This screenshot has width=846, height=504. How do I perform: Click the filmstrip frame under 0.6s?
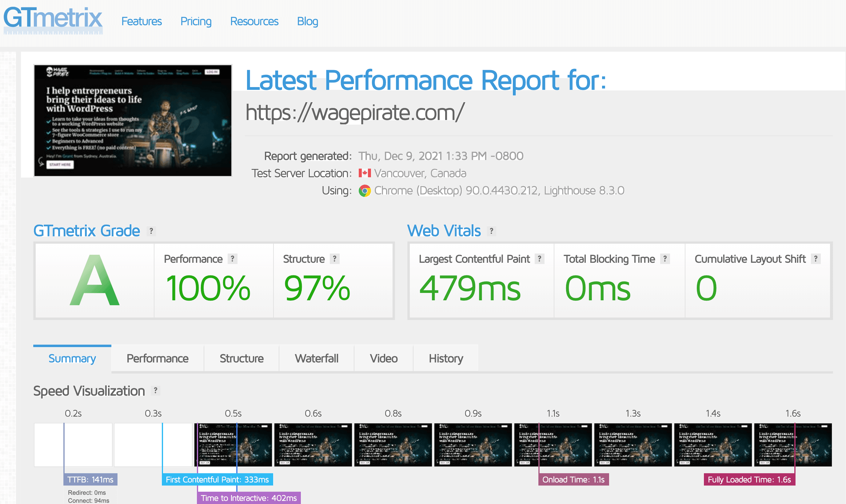(x=313, y=445)
